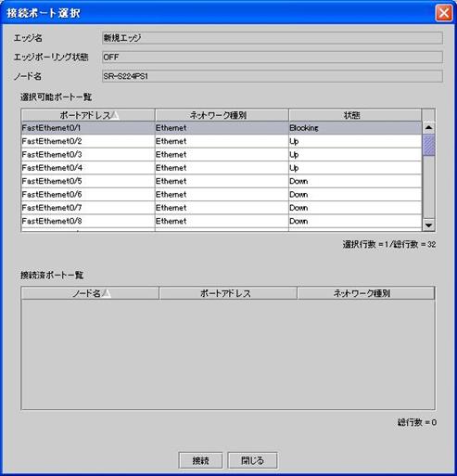Click the 接続済ポート一覧 heading

pos(52,275)
